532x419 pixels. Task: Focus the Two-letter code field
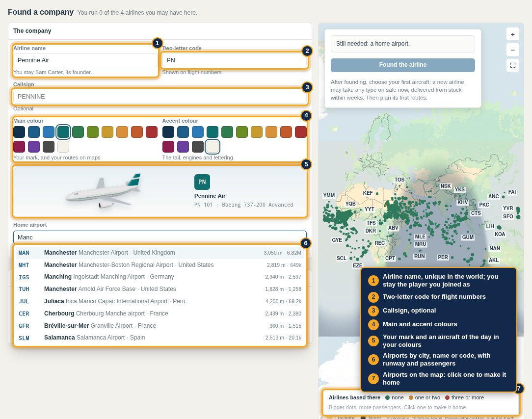point(235,60)
